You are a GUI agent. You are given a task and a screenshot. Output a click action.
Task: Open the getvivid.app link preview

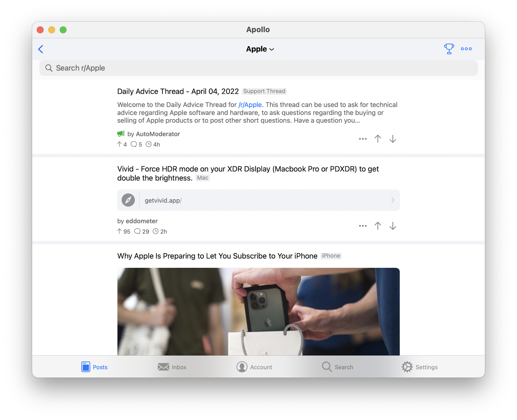pos(258,200)
